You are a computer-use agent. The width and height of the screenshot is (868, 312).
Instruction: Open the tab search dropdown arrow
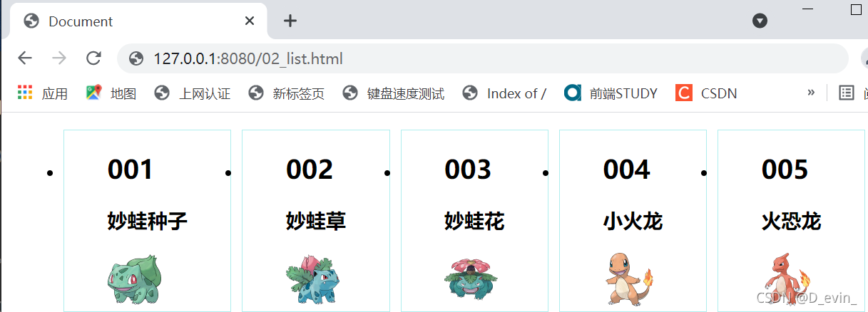pos(760,21)
